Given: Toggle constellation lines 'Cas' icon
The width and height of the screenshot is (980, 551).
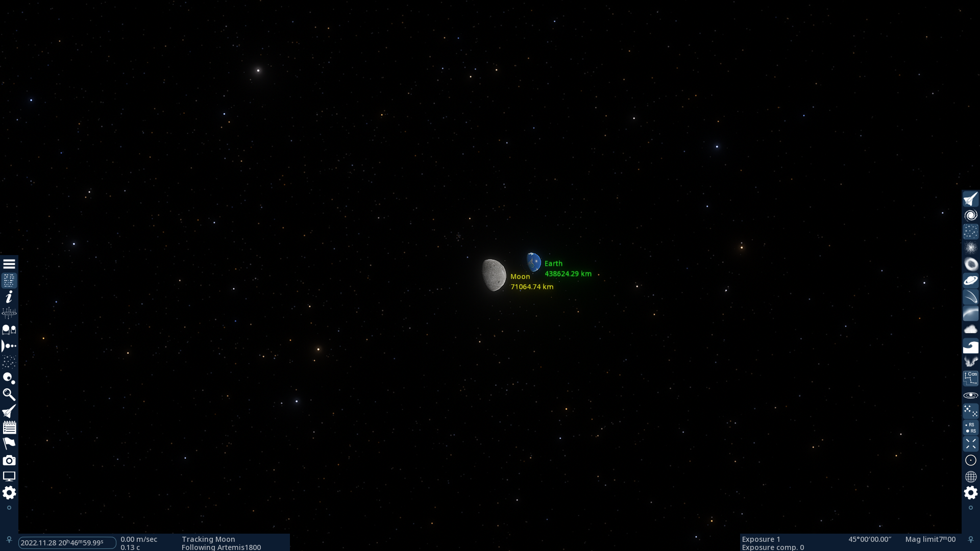Looking at the screenshot, I should pyautogui.click(x=971, y=378).
